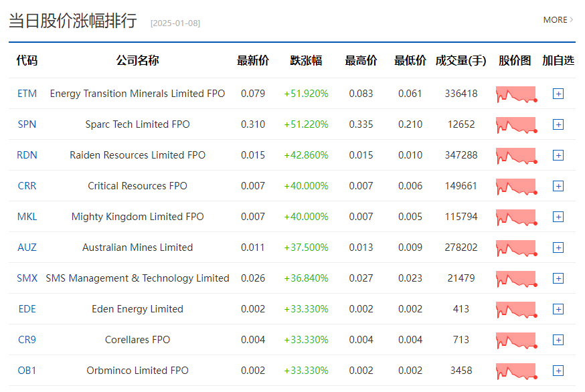
Task: Open the MKL price chart thumbnail
Action: click(x=516, y=217)
